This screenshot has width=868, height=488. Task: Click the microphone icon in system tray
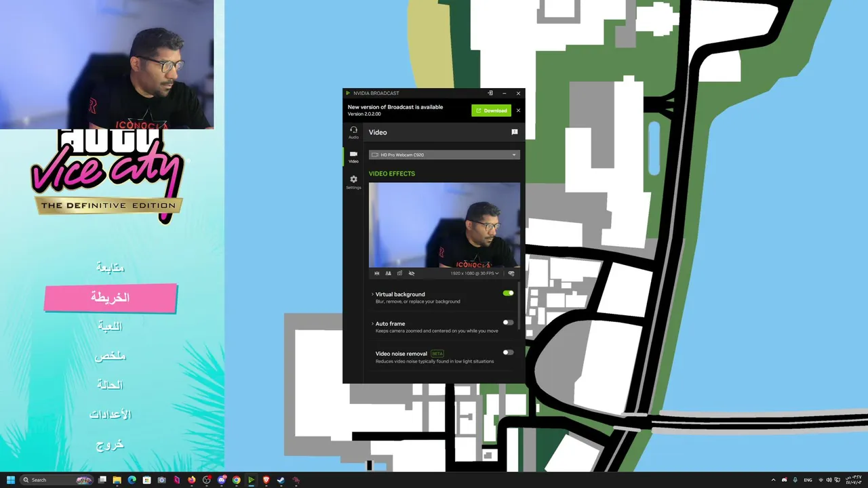click(x=795, y=480)
